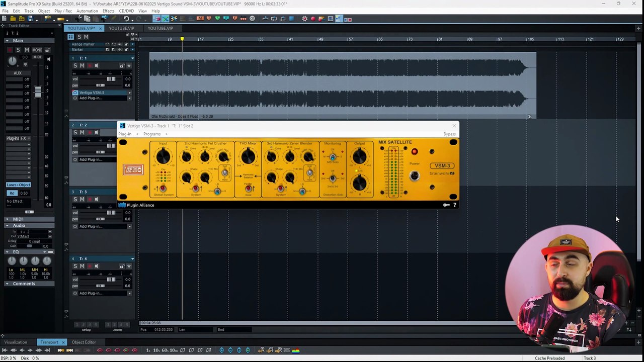The image size is (644, 362).
Task: Open the Automation menu
Action: [x=87, y=11]
